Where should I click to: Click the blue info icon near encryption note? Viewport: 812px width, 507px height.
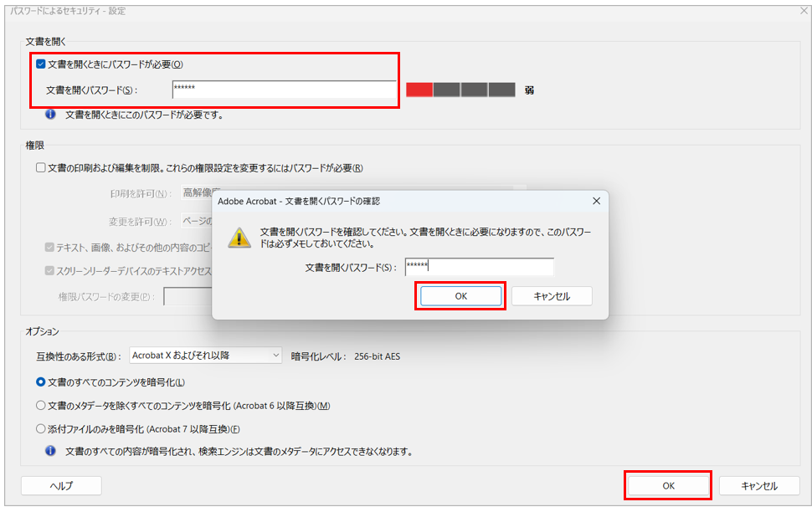50,451
